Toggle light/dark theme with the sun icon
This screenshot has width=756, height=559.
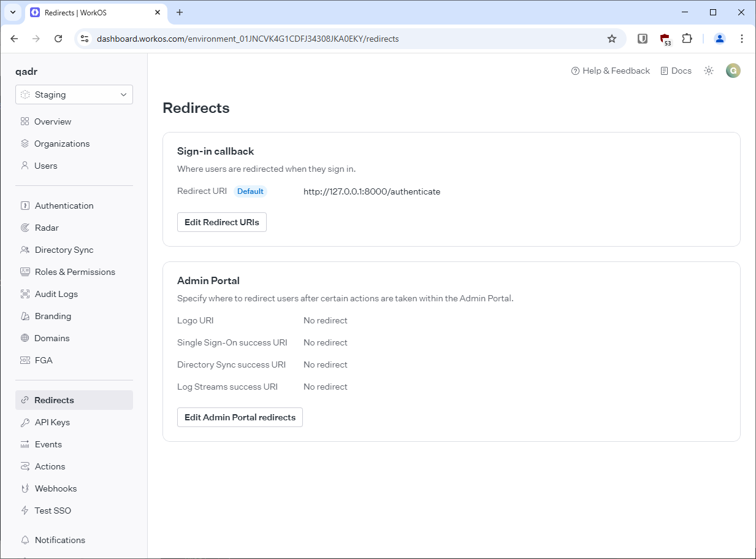coord(709,71)
